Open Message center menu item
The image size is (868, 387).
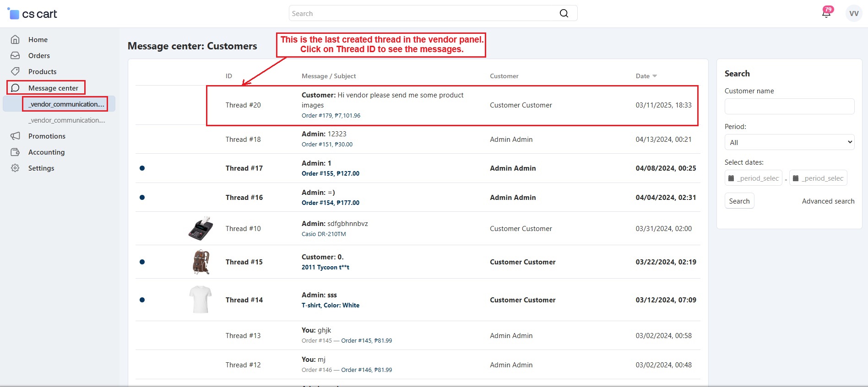53,88
